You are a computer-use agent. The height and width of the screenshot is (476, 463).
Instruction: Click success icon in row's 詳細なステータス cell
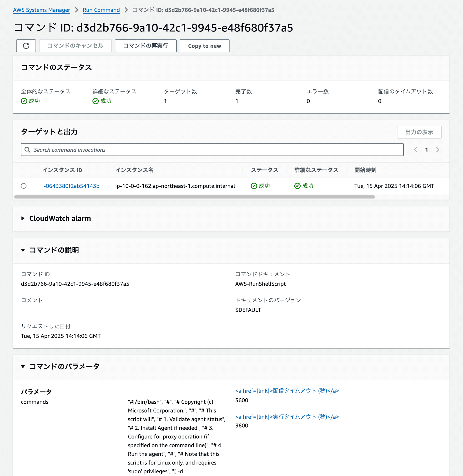tap(297, 186)
